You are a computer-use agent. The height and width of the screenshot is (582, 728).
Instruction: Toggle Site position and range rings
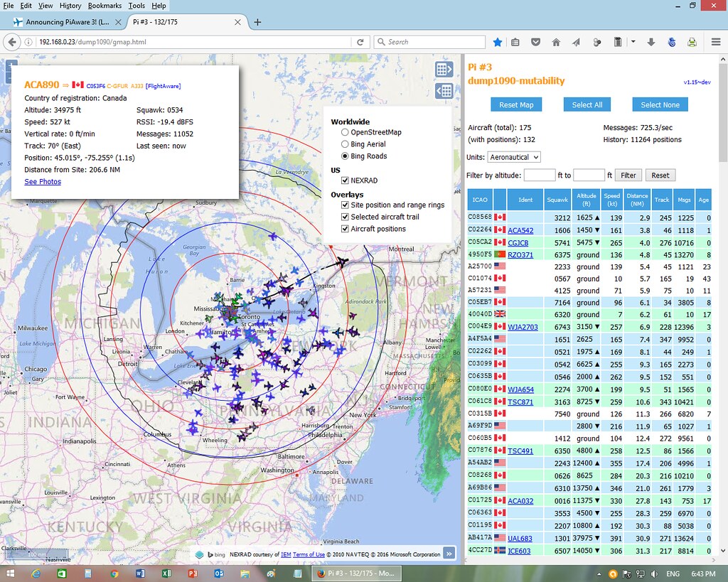(345, 205)
